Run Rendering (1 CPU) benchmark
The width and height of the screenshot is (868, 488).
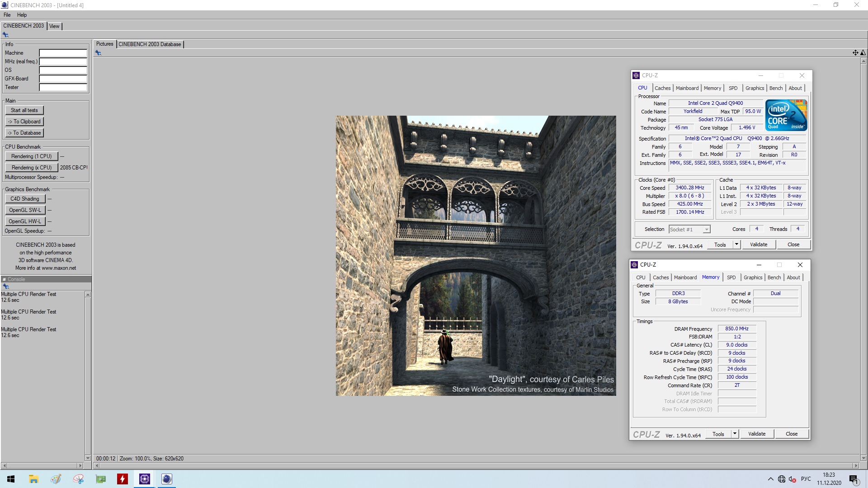pos(32,156)
